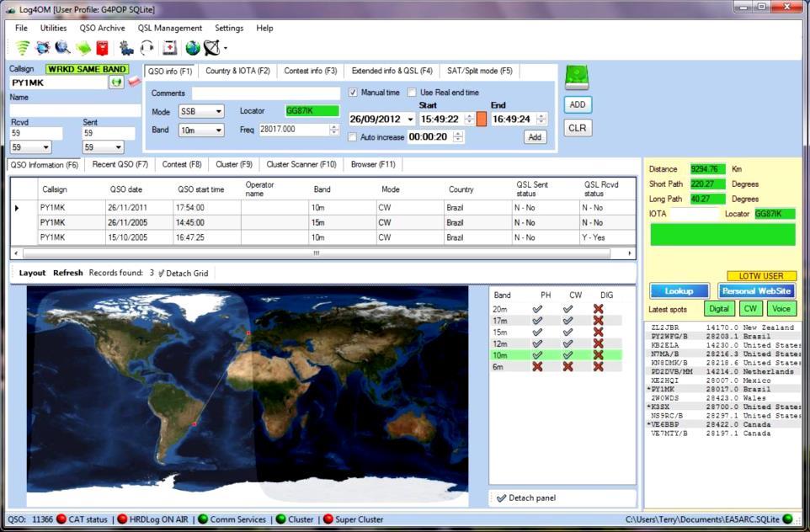Viewport: 810px width, 532px height.
Task: Click the blue globe network toolbar icon
Action: (42, 48)
